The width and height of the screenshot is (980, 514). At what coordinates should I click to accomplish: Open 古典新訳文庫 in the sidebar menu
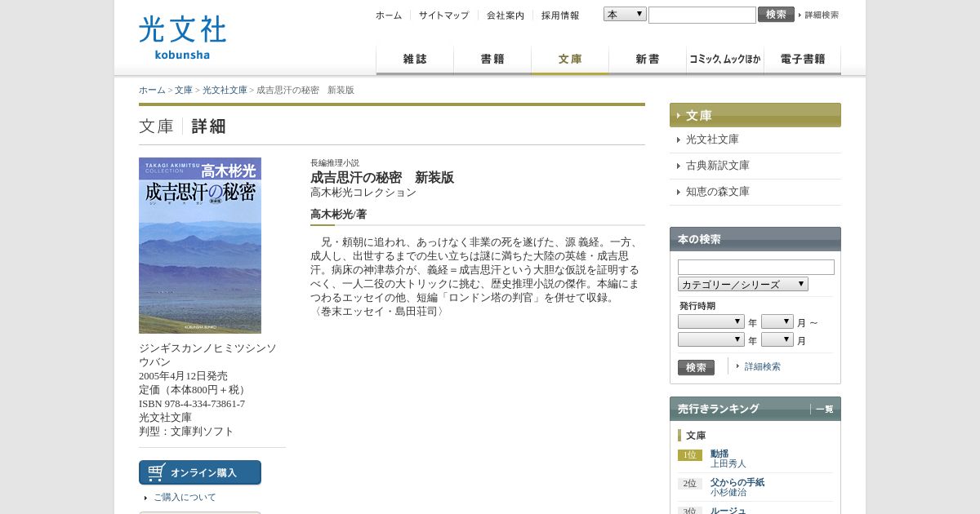[718, 166]
